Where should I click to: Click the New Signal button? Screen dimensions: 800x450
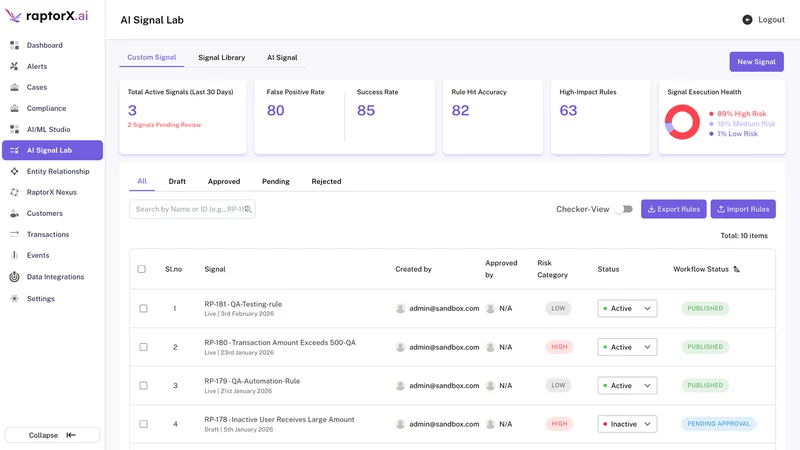(756, 62)
